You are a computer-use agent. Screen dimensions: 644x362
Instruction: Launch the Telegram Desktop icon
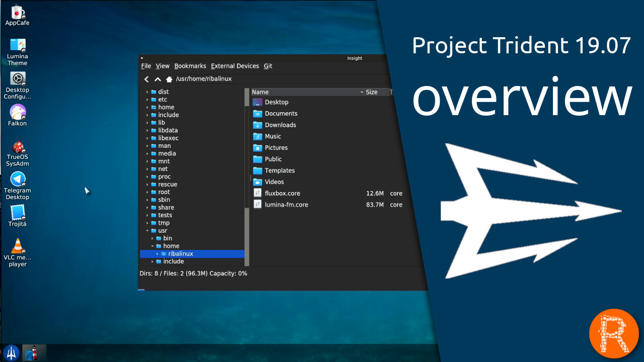point(18,186)
